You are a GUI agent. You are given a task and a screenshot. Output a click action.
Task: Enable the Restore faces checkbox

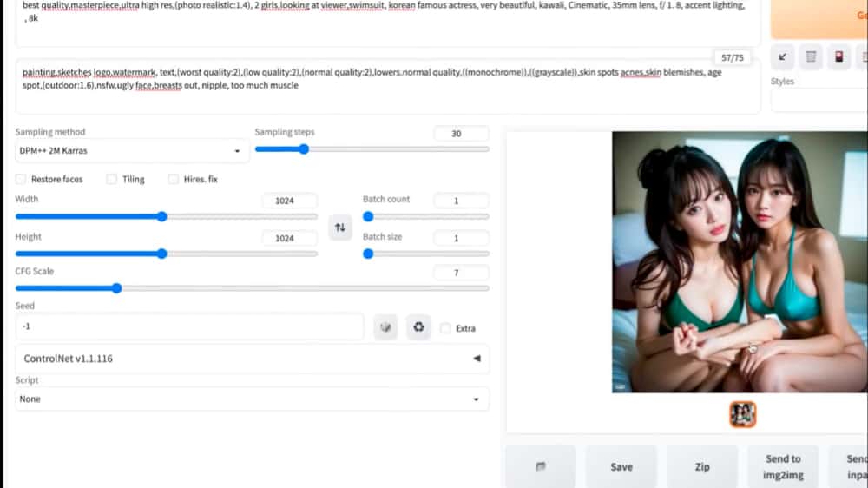point(21,179)
